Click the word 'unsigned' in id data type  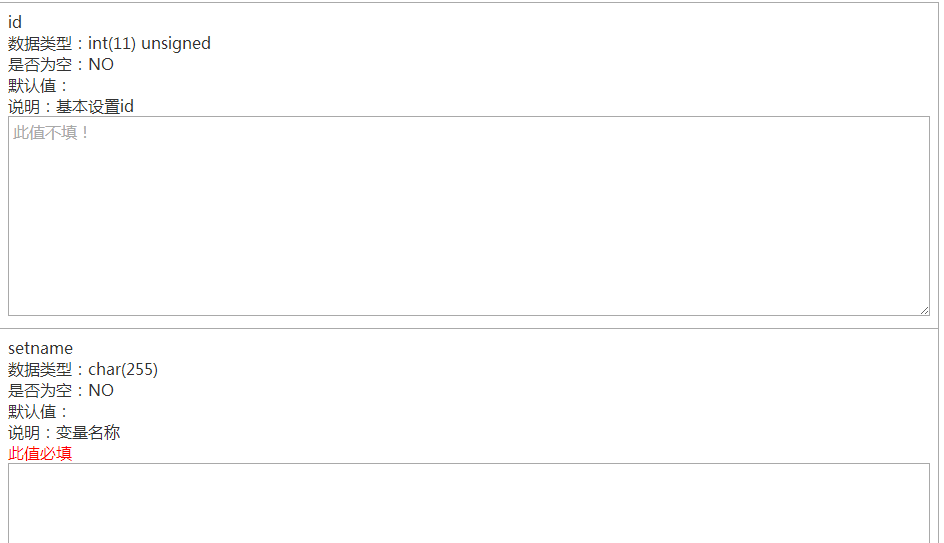[x=176, y=43]
